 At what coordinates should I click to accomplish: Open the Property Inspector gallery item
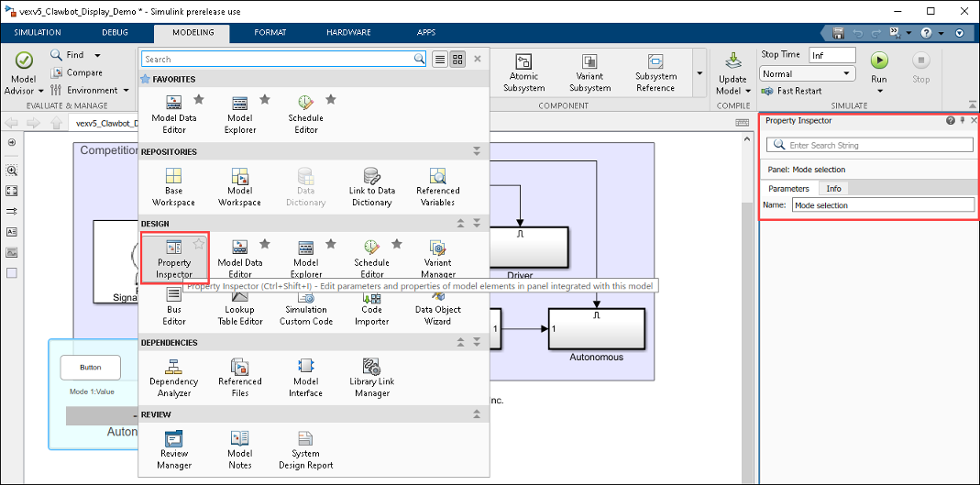174,259
